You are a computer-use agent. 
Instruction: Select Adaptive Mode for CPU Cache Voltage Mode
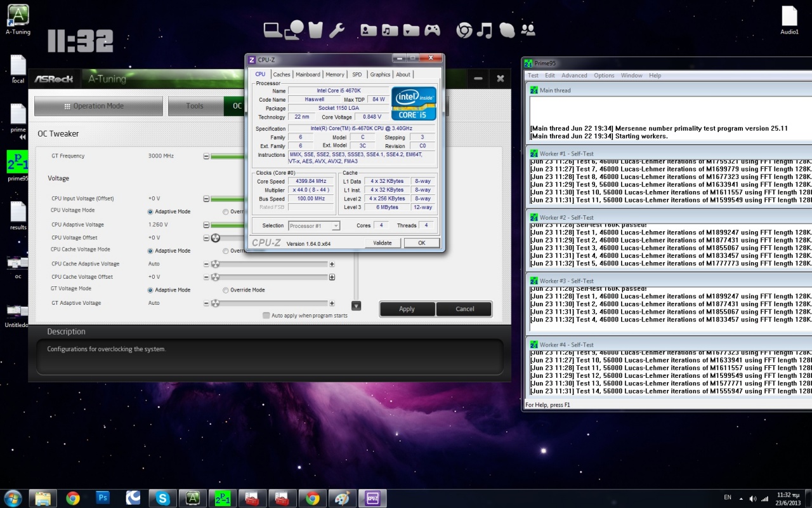coord(150,251)
